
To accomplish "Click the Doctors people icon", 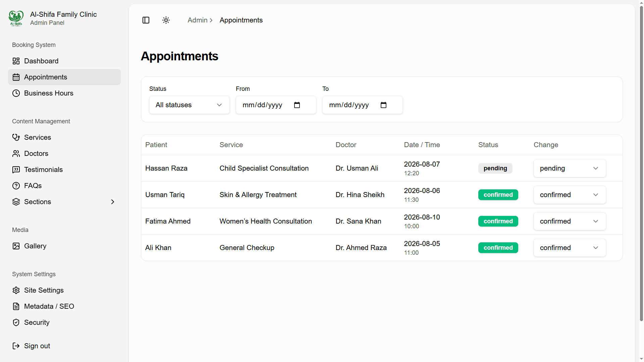I will (16, 154).
